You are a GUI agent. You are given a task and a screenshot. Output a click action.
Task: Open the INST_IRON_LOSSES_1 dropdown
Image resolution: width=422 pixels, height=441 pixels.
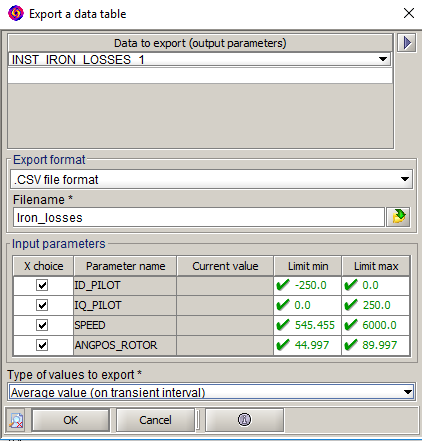point(200,60)
